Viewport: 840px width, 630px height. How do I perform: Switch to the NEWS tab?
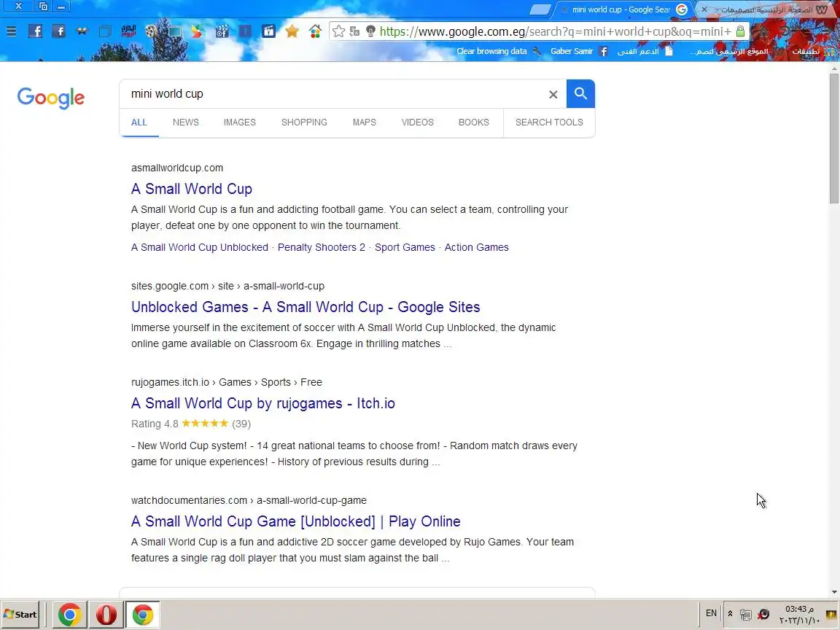[x=186, y=122]
